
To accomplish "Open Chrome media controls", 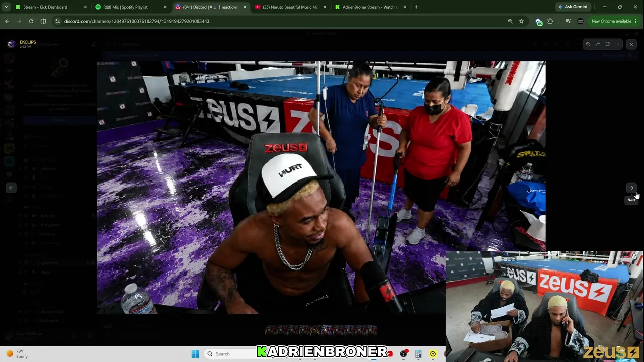I will [x=568, y=21].
